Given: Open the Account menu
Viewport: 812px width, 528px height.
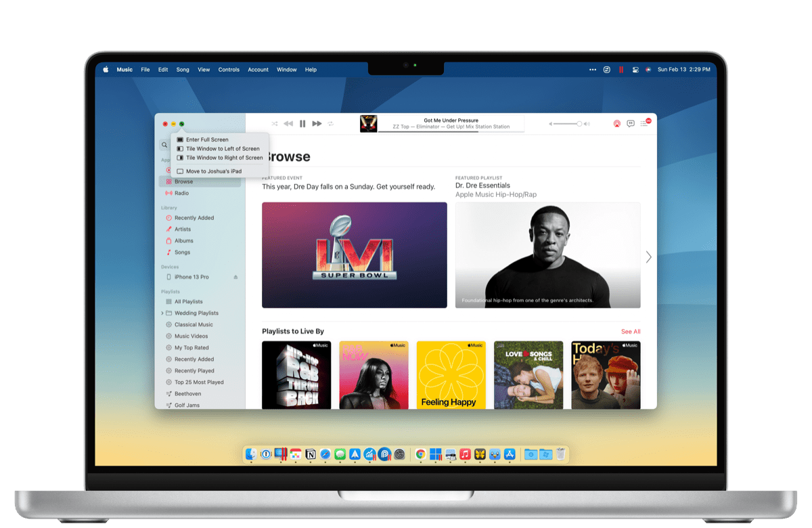Looking at the screenshot, I should (258, 70).
